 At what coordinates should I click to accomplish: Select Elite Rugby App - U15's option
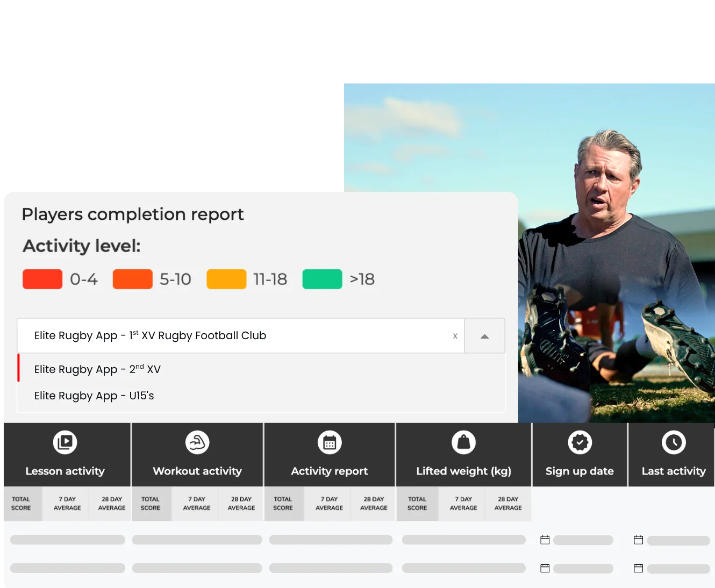pyautogui.click(x=262, y=396)
